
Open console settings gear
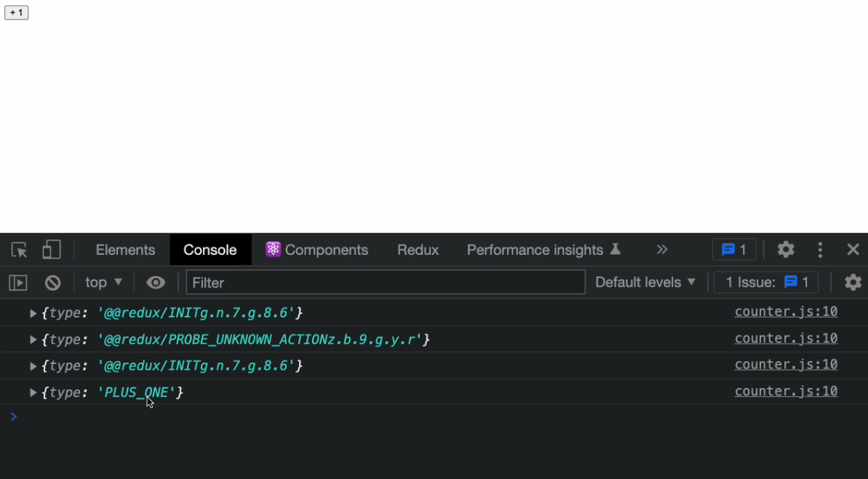(x=853, y=282)
